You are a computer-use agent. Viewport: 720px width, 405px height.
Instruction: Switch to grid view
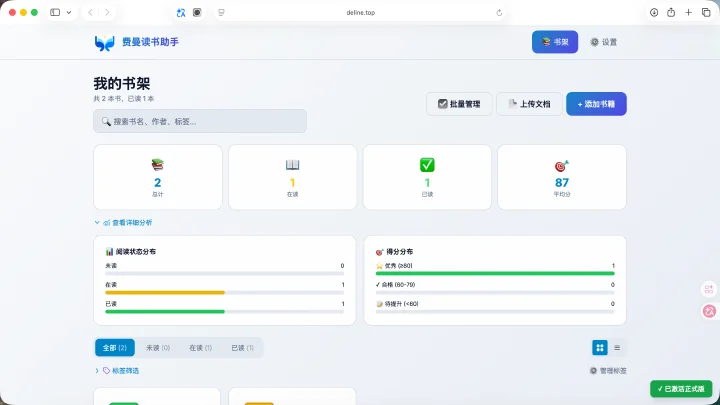(600, 348)
